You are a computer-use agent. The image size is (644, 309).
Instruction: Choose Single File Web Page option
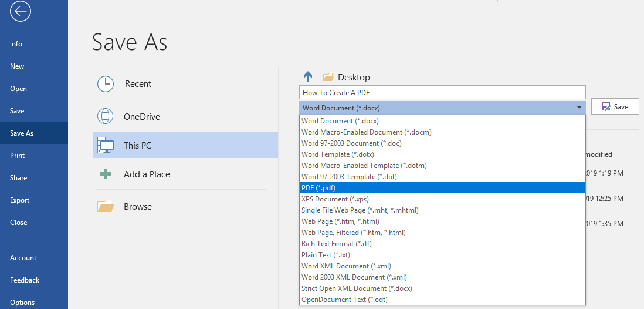[442, 210]
